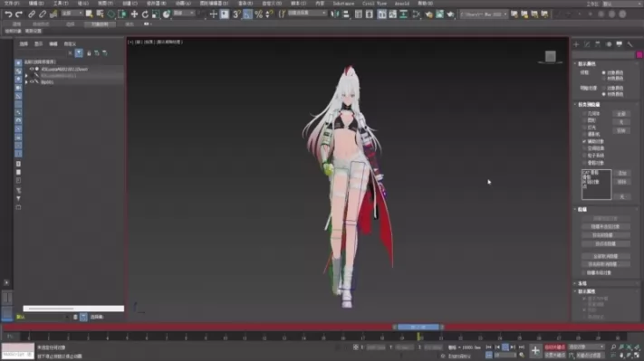Toggle the 隐藏冻结对象 checkbox

(584, 273)
